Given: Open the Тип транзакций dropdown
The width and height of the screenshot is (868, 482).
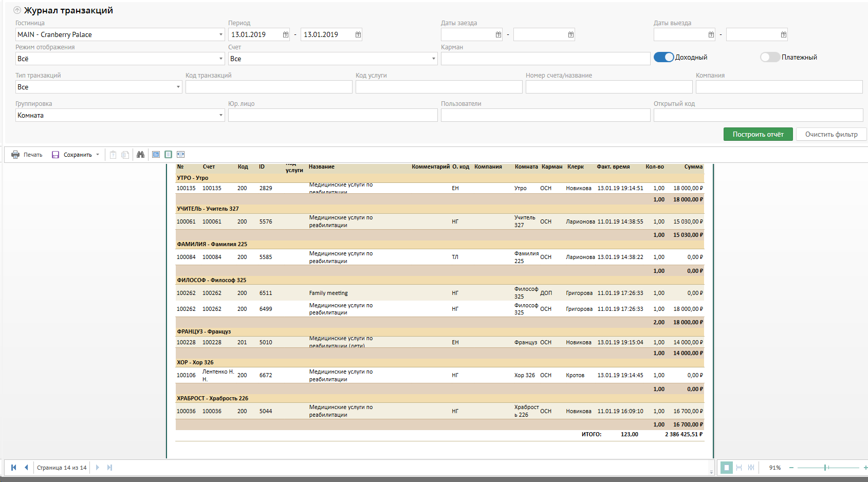Looking at the screenshot, I should click(178, 87).
